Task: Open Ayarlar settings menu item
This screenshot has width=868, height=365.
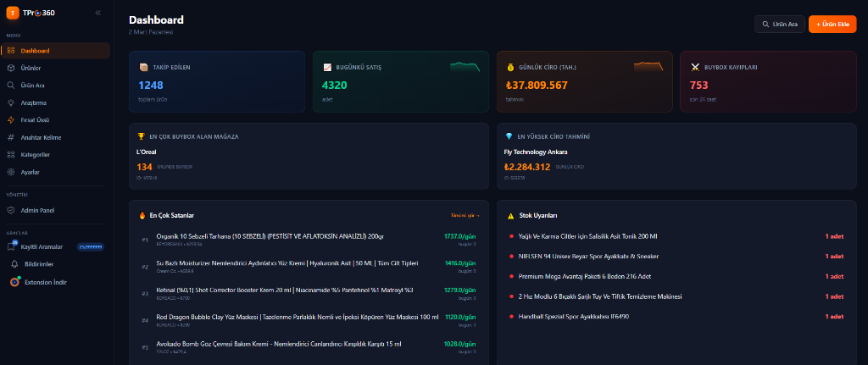Action: [x=55, y=172]
